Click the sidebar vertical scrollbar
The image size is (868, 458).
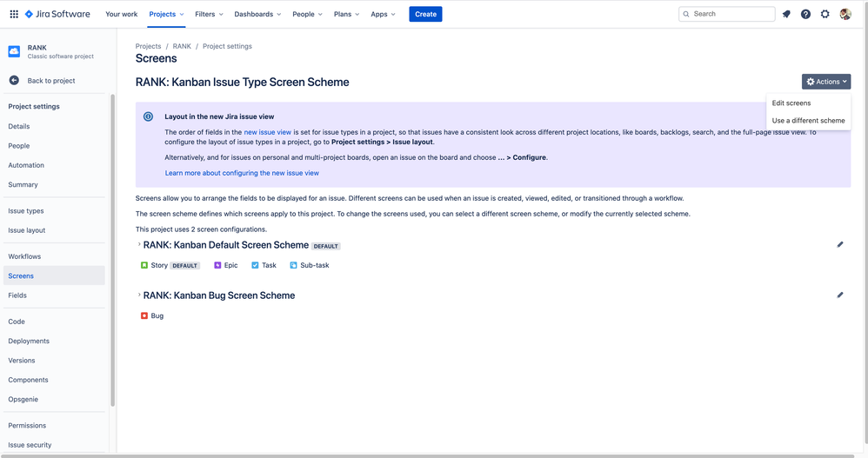click(112, 250)
